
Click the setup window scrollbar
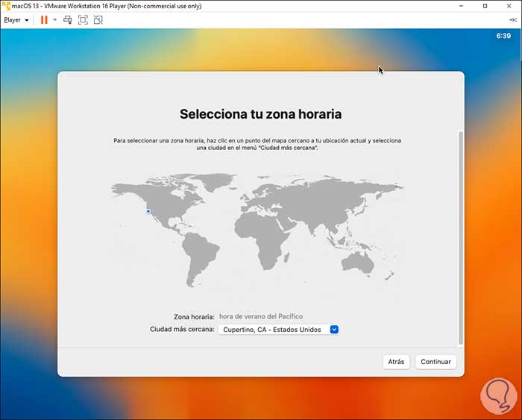(461, 237)
